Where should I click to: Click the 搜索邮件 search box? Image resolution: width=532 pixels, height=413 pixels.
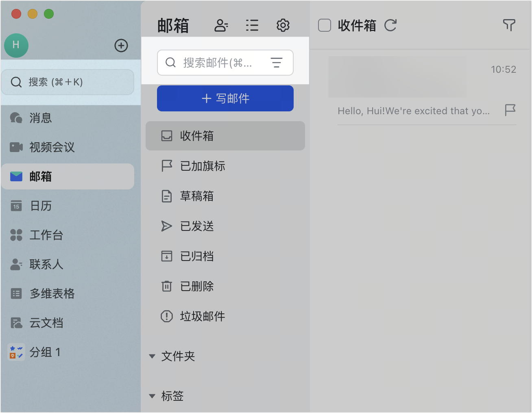point(225,63)
